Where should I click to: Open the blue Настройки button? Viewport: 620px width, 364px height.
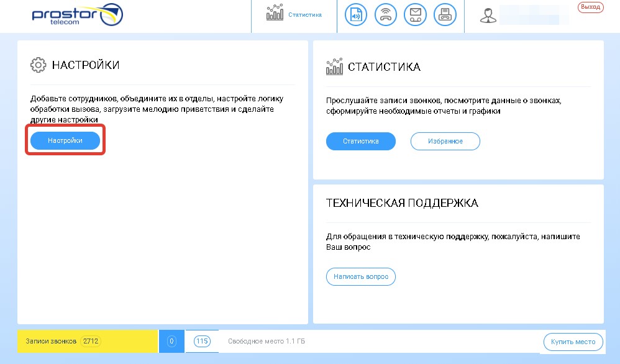click(65, 141)
